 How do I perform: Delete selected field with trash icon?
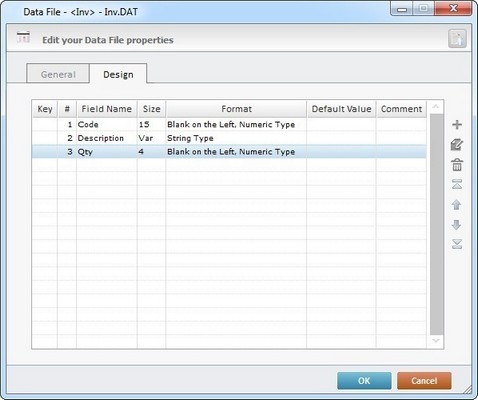click(x=457, y=165)
